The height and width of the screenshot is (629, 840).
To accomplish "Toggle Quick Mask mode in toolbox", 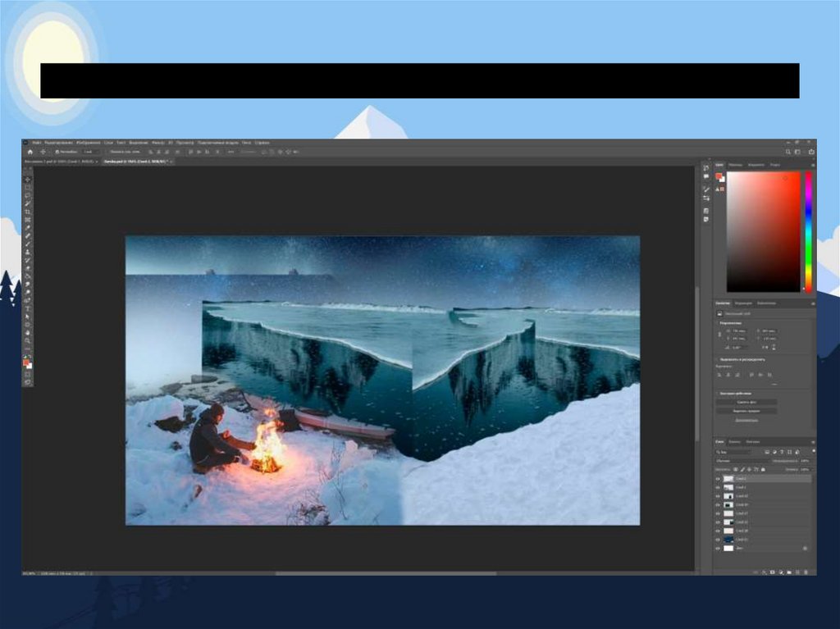I will click(28, 375).
